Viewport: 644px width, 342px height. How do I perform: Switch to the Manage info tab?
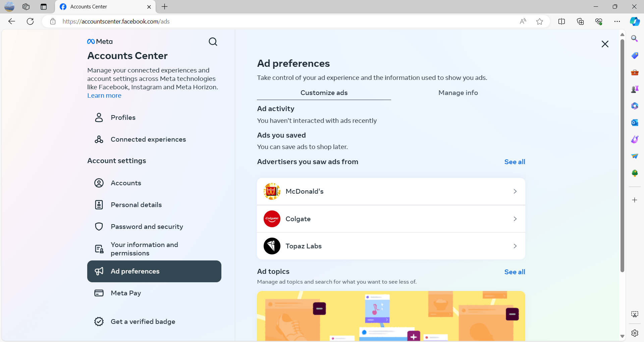pos(458,93)
